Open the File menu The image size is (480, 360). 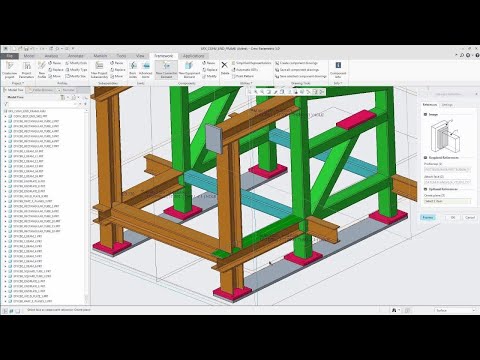(x=10, y=56)
